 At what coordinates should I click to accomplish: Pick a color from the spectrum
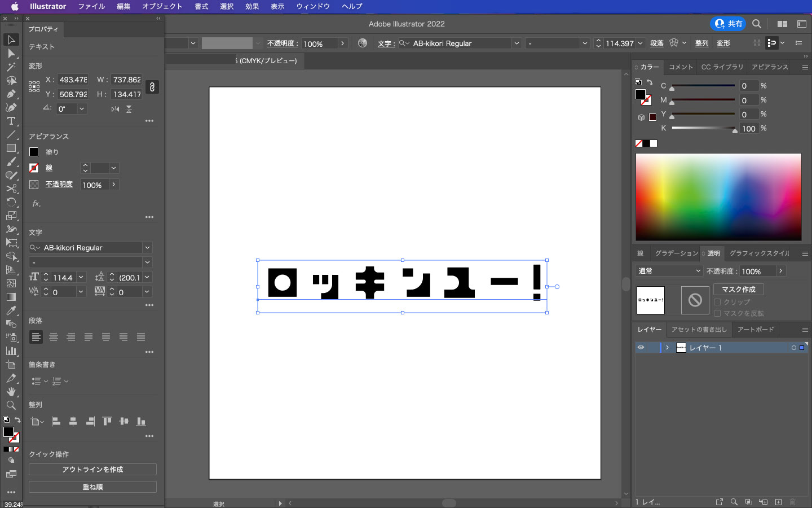(718, 196)
